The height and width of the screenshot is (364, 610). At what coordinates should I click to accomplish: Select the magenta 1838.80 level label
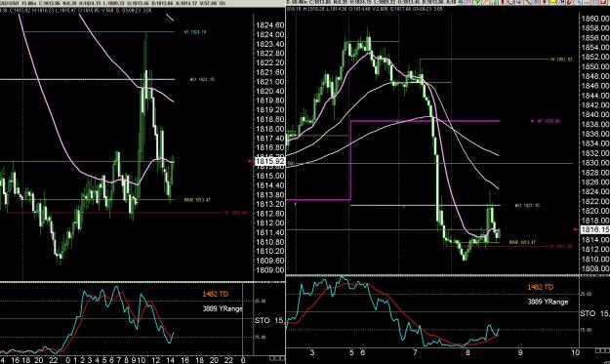[x=549, y=121]
